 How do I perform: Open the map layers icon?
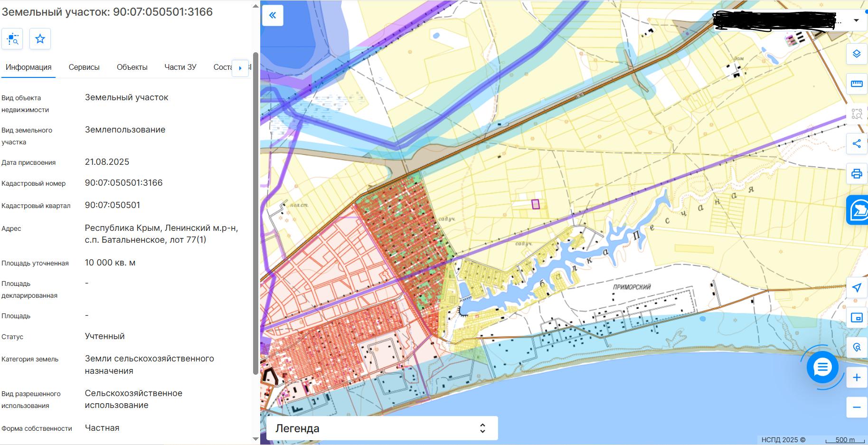coord(857,54)
